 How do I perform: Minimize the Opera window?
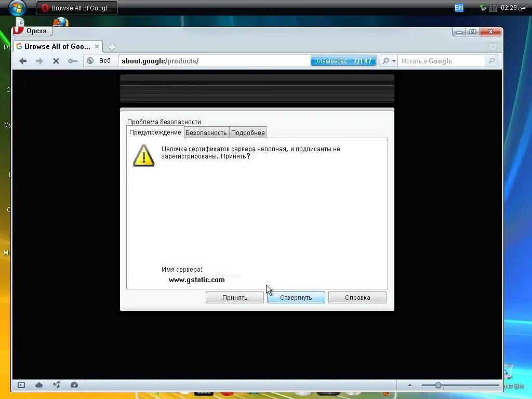point(459,32)
